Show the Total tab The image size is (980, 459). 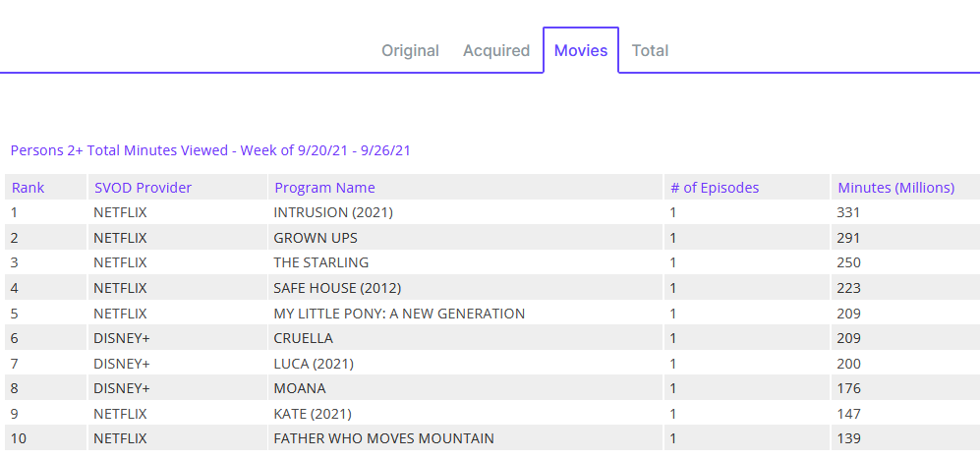tap(650, 50)
